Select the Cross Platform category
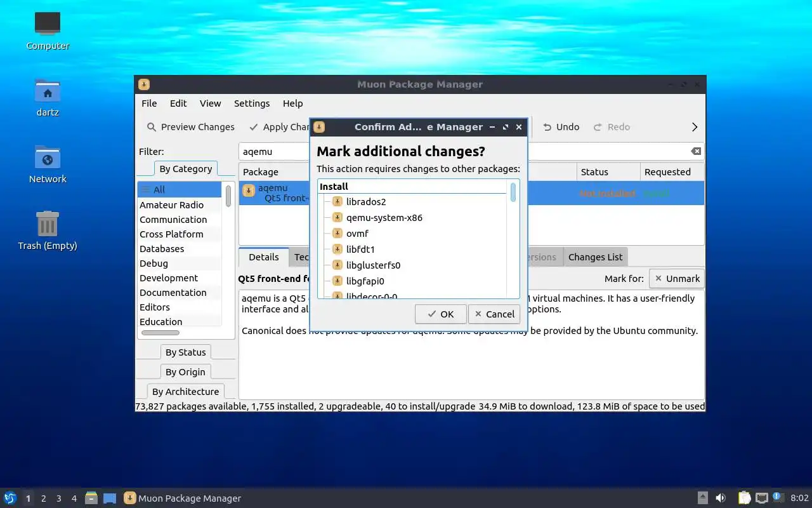812x508 pixels. tap(180, 234)
